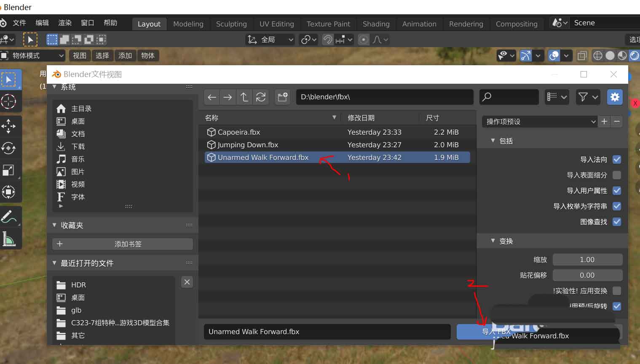Image resolution: width=640 pixels, height=364 pixels.
Task: Click the file path field D:\blender\fbx\
Action: pos(384,97)
